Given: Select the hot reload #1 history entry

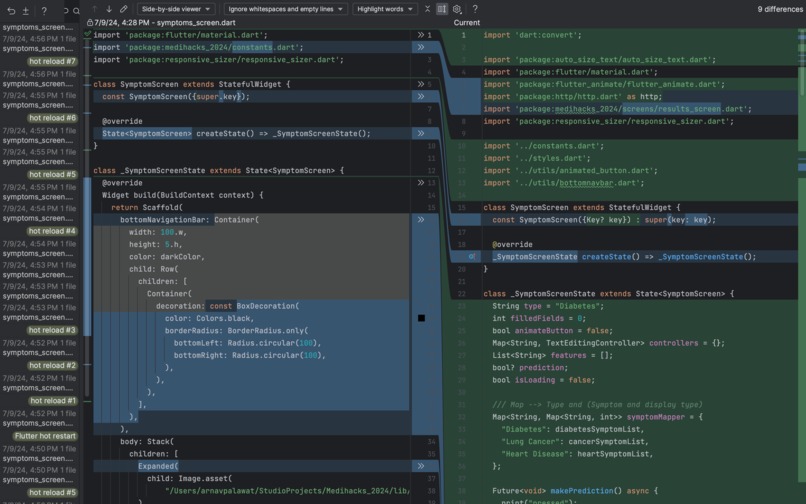Looking at the screenshot, I should point(52,401).
